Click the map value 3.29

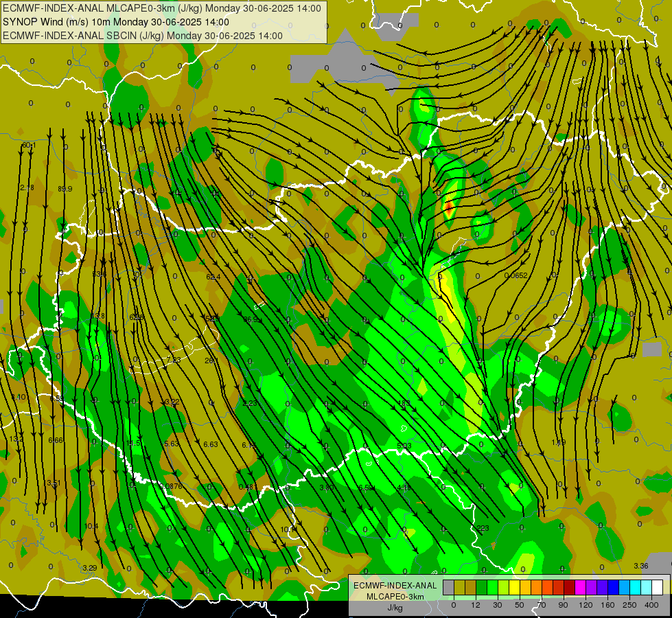[x=89, y=568]
